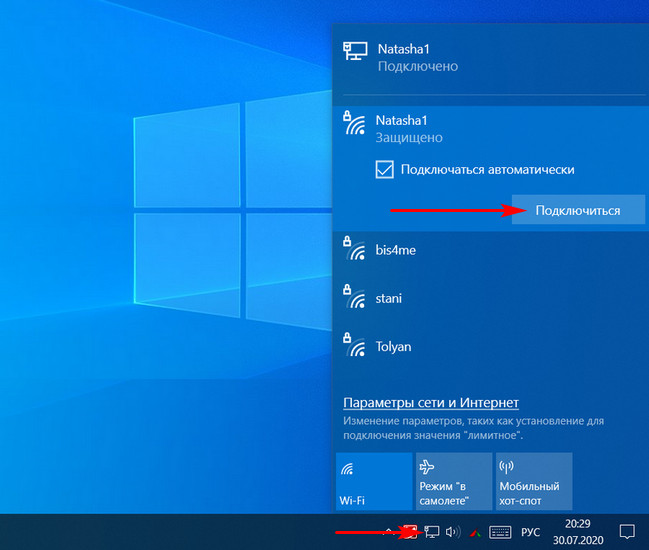The width and height of the screenshot is (649, 550).
Task: Click the Wi-Fi icon inside the Wi-Fi tile
Action: click(x=347, y=469)
